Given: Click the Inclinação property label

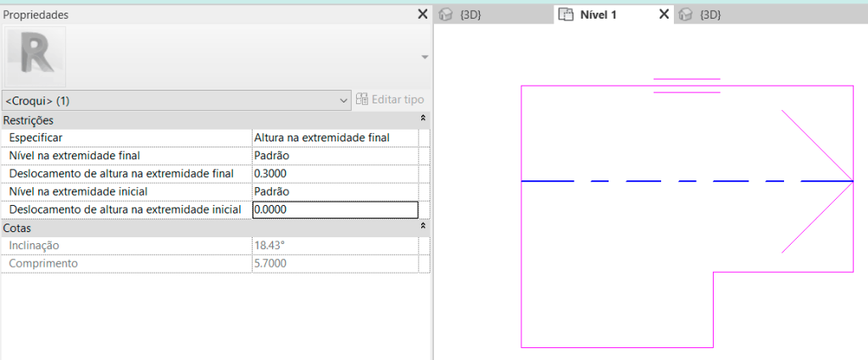Looking at the screenshot, I should (x=34, y=246).
